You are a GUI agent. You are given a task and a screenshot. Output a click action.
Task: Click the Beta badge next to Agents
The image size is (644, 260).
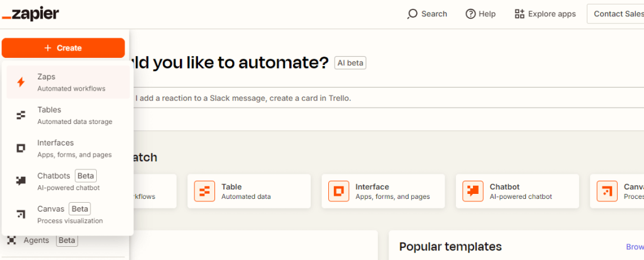tap(67, 240)
